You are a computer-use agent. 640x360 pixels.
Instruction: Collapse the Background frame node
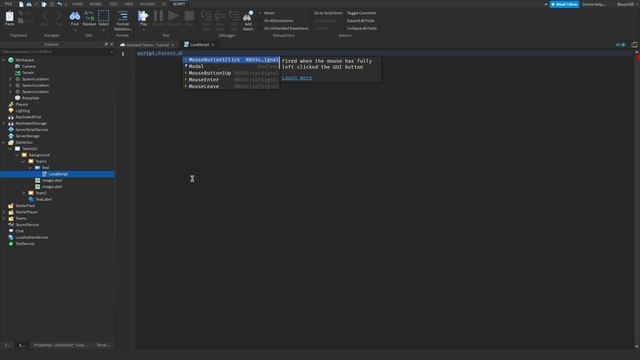pyautogui.click(x=17, y=155)
